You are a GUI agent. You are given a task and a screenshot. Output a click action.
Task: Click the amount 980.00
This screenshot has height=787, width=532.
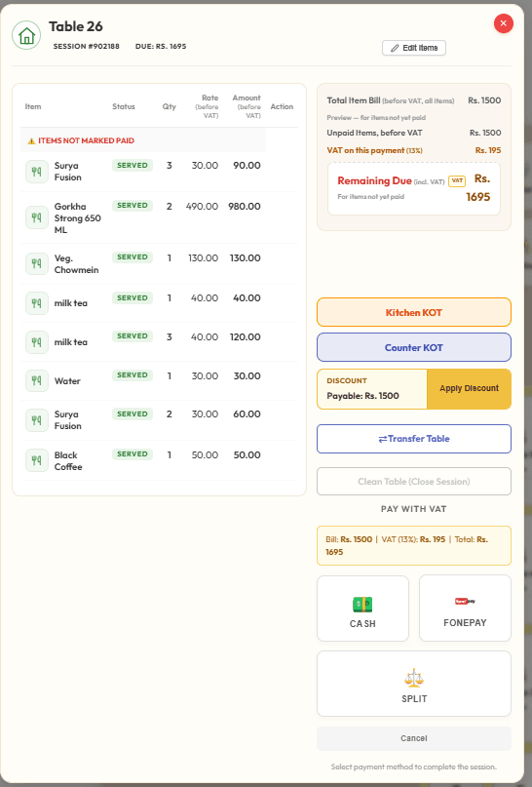tap(245, 207)
